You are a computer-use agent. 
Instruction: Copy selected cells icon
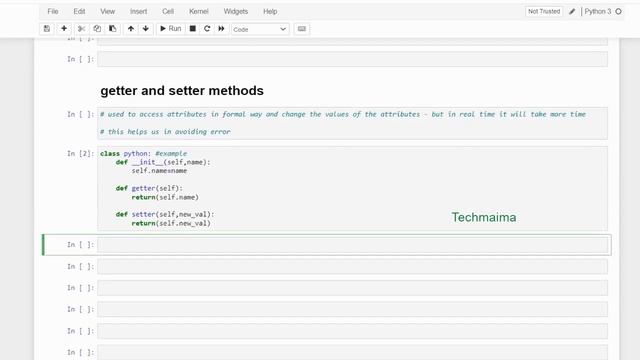click(x=97, y=29)
